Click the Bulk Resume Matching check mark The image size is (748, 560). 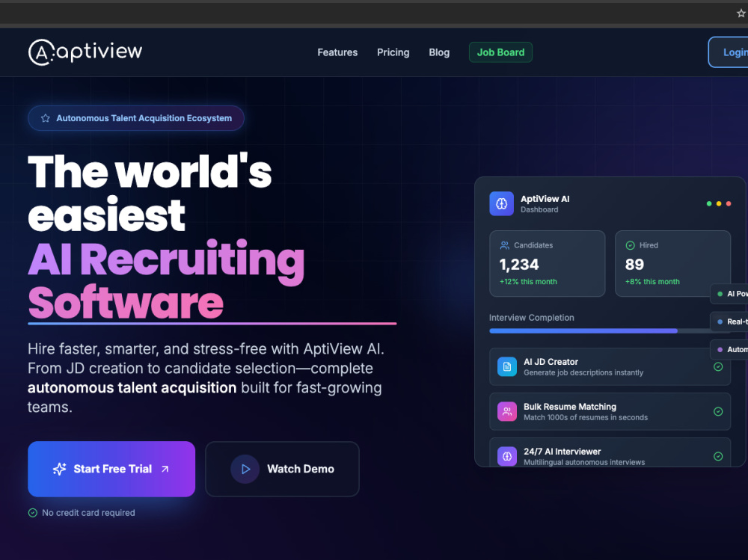718,412
